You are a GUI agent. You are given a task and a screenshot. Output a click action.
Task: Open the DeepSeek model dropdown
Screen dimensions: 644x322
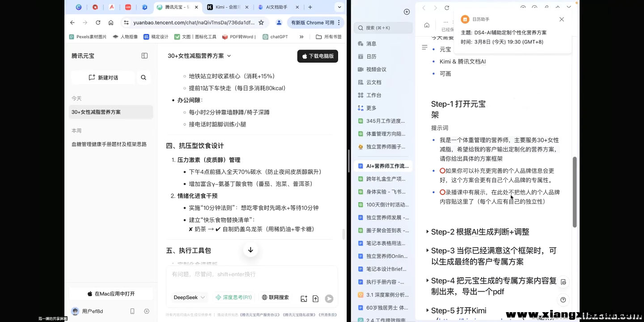189,297
